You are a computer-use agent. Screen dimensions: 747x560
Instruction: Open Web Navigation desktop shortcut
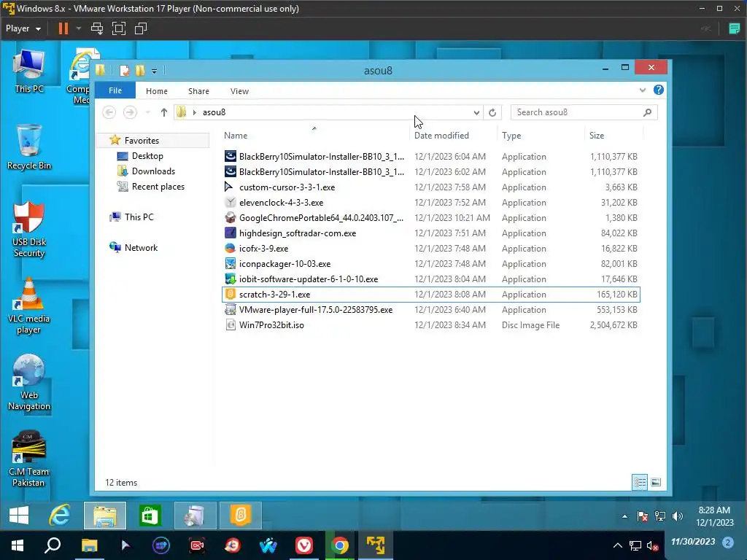click(x=29, y=382)
